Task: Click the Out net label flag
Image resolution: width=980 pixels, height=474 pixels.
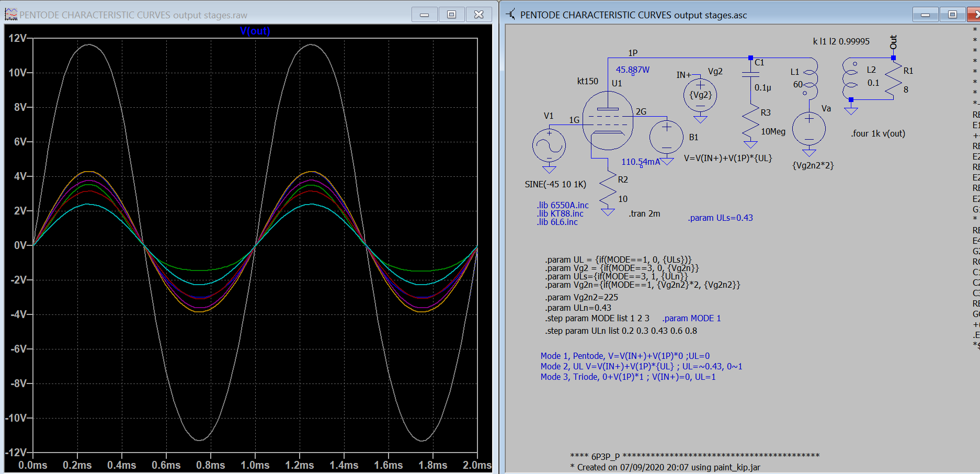Action: coord(893,42)
